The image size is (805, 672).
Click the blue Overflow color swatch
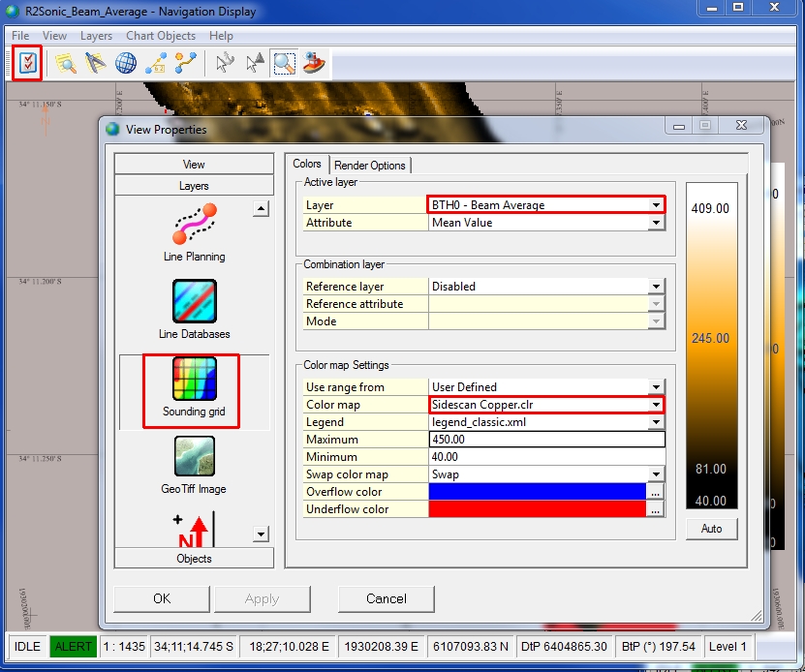pos(538,492)
